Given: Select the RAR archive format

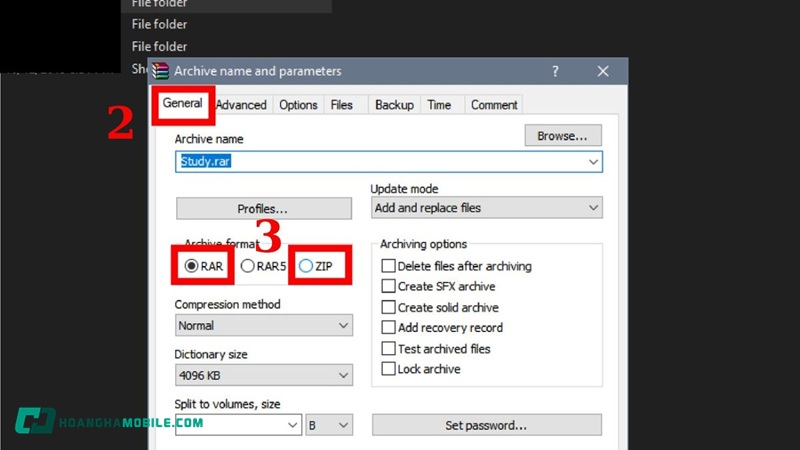Looking at the screenshot, I should point(190,267).
